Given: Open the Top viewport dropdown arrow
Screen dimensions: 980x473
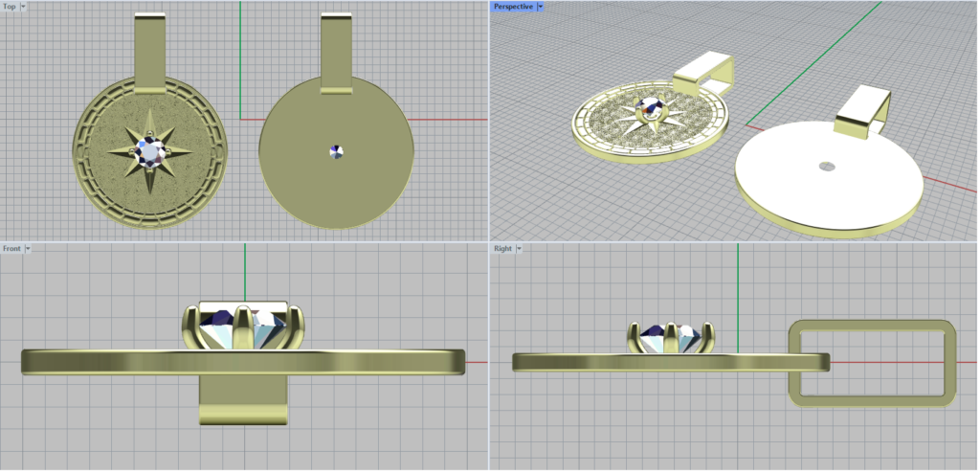Looking at the screenshot, I should (x=23, y=7).
